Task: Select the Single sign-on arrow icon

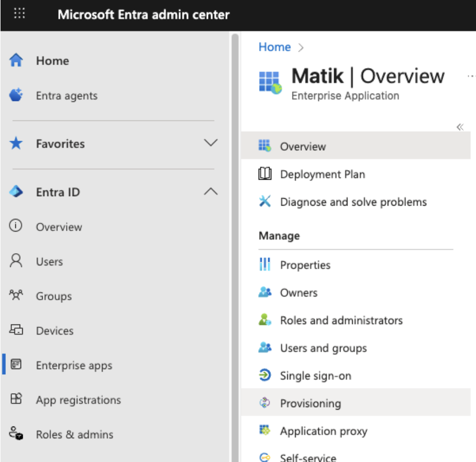Action: (265, 376)
